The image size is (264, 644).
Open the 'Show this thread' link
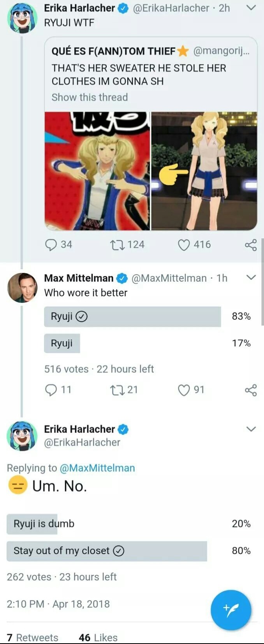(90, 97)
